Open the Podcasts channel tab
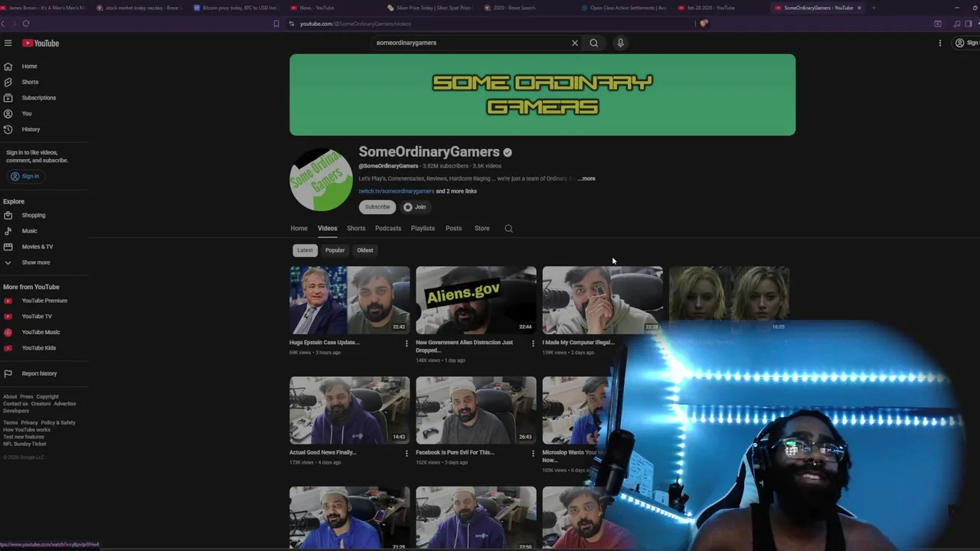The height and width of the screenshot is (551, 980). coord(388,228)
